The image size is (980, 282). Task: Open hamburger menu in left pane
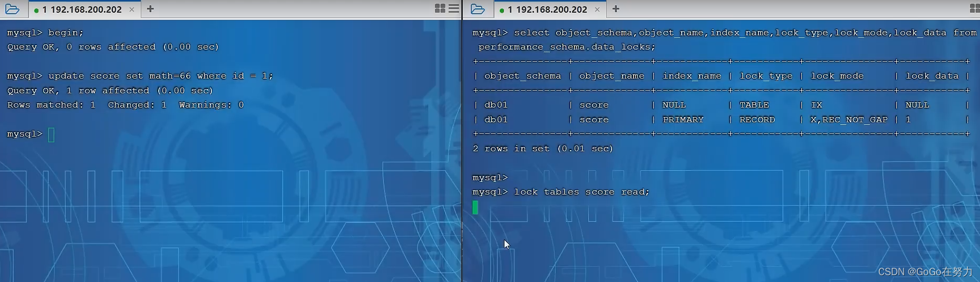pos(453,8)
